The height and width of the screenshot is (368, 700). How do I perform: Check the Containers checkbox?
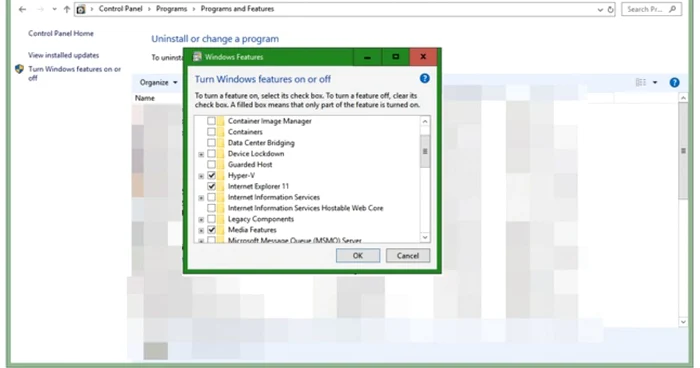212,132
